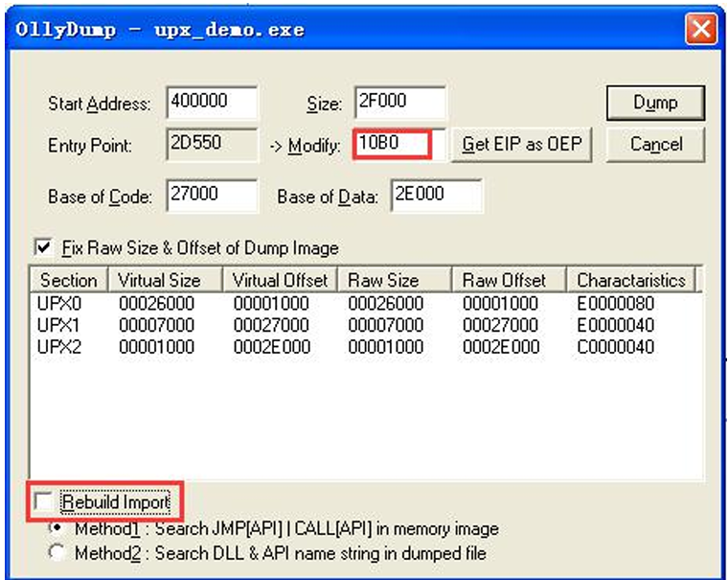Screen dimensions: 728x580
Task: Close the OllyDump dialog window
Action: coord(700,30)
